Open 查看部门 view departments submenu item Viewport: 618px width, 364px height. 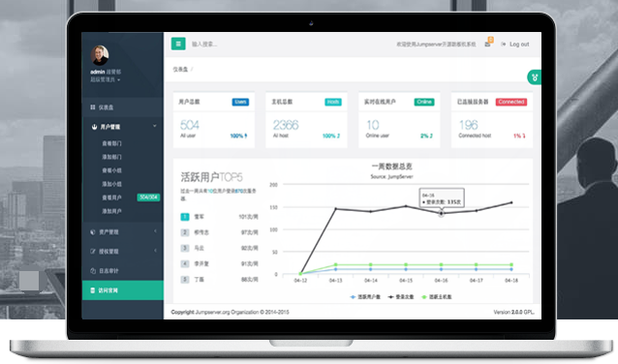tap(112, 143)
